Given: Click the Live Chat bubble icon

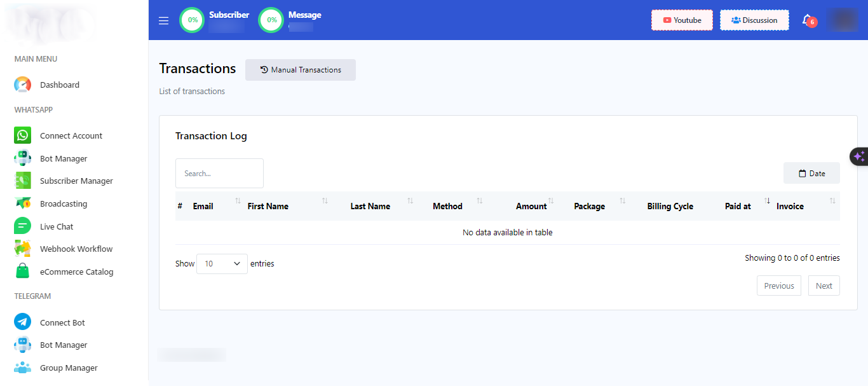Looking at the screenshot, I should coord(23,226).
